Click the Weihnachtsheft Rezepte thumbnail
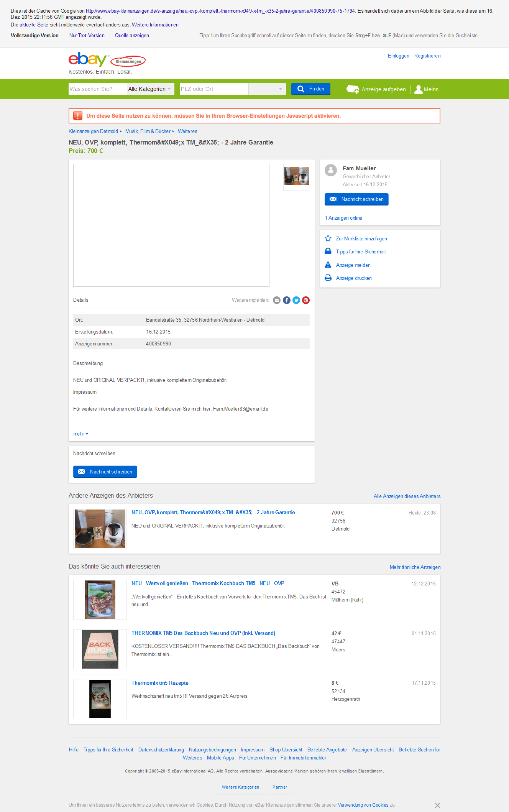Image resolution: width=509 pixels, height=812 pixels. 100,699
